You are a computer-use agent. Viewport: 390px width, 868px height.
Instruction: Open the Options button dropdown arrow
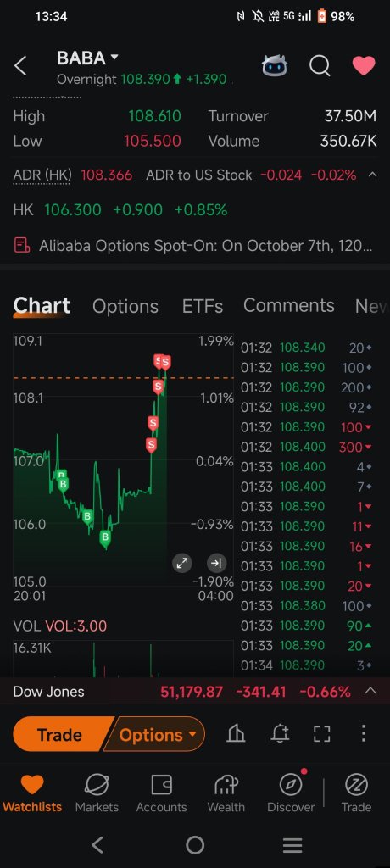[x=192, y=735]
